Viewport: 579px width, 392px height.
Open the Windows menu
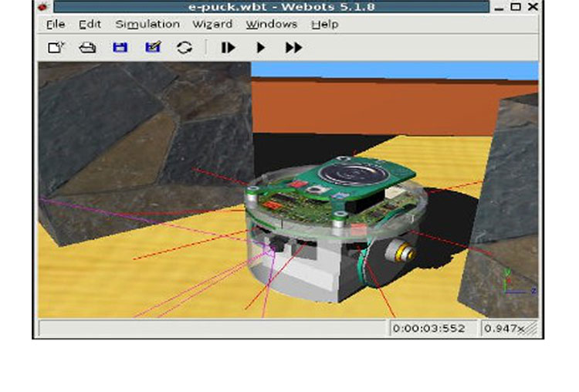pos(272,24)
